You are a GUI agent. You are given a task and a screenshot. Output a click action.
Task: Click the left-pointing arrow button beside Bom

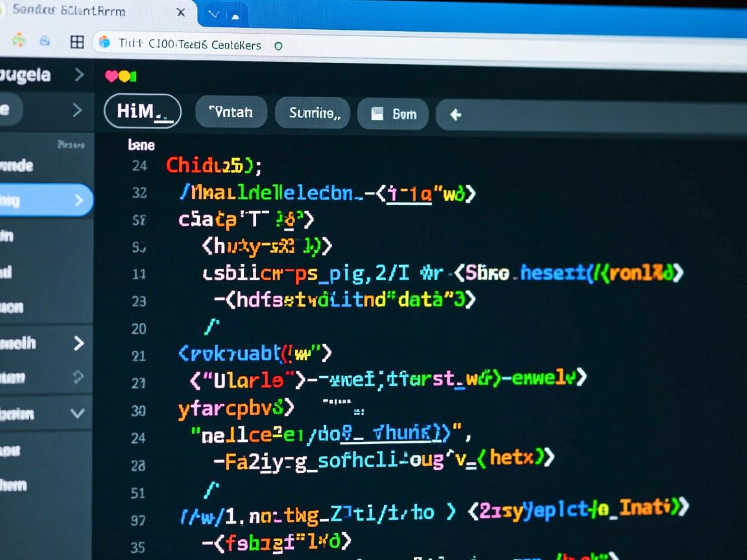(x=455, y=115)
